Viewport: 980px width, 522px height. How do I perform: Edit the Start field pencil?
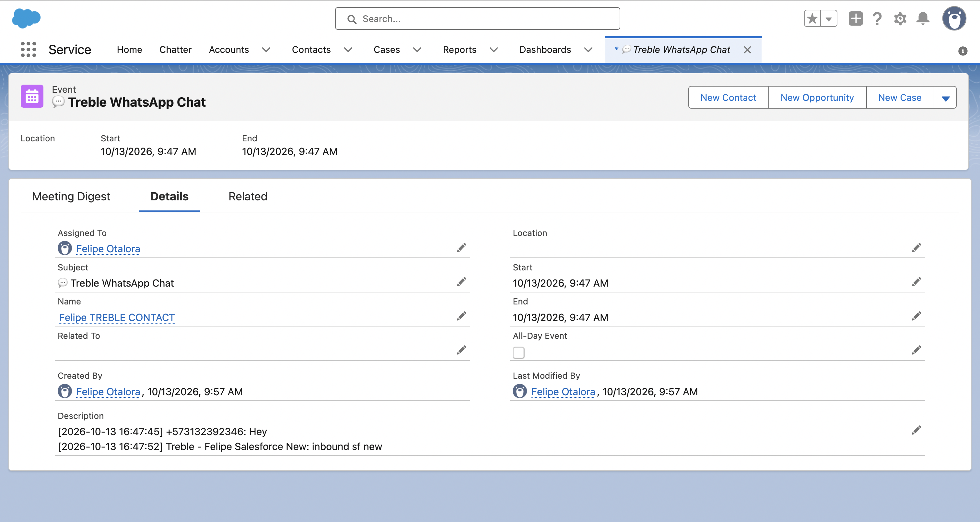point(916,282)
